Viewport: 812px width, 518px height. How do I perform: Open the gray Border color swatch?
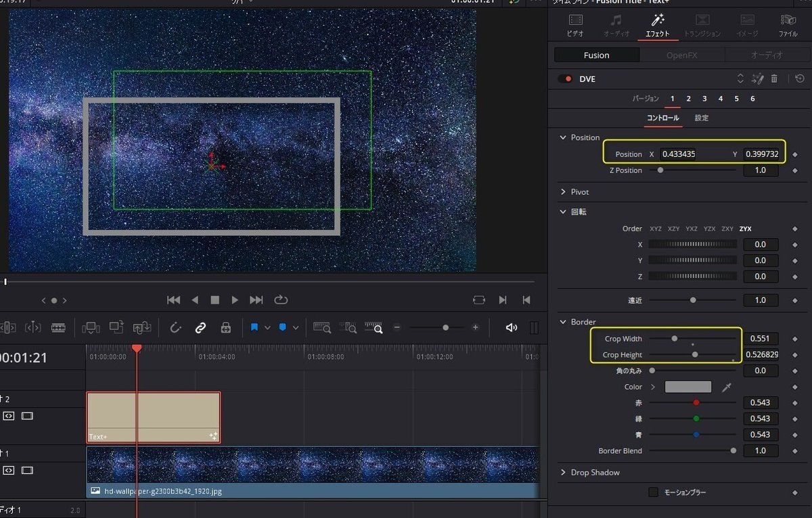(688, 387)
